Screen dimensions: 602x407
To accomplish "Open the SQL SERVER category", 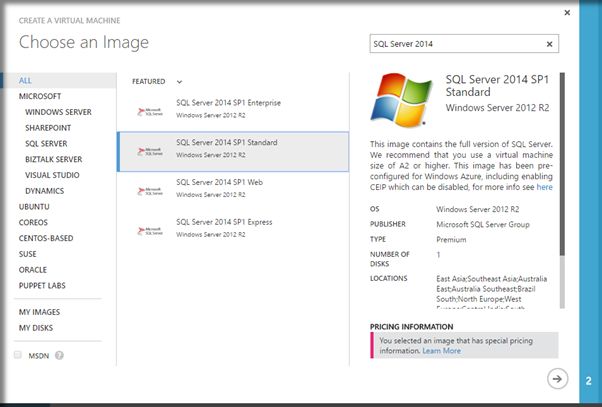I will coord(46,143).
